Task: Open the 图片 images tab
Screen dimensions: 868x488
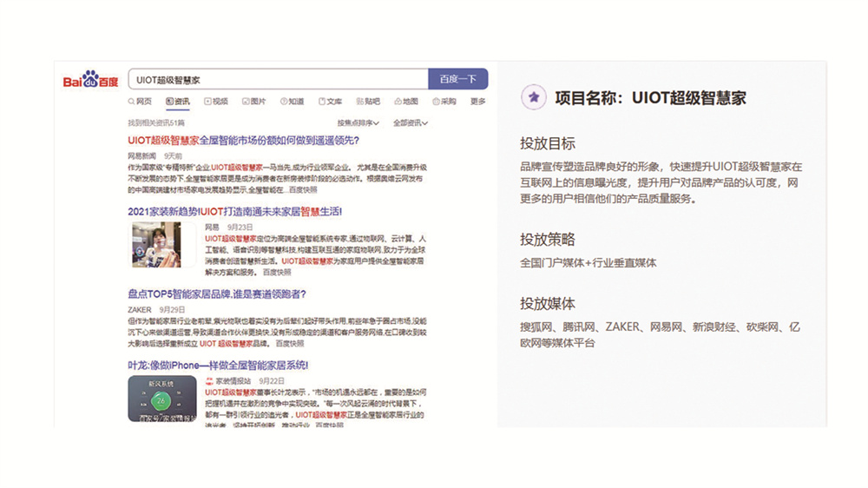Action: pyautogui.click(x=254, y=102)
